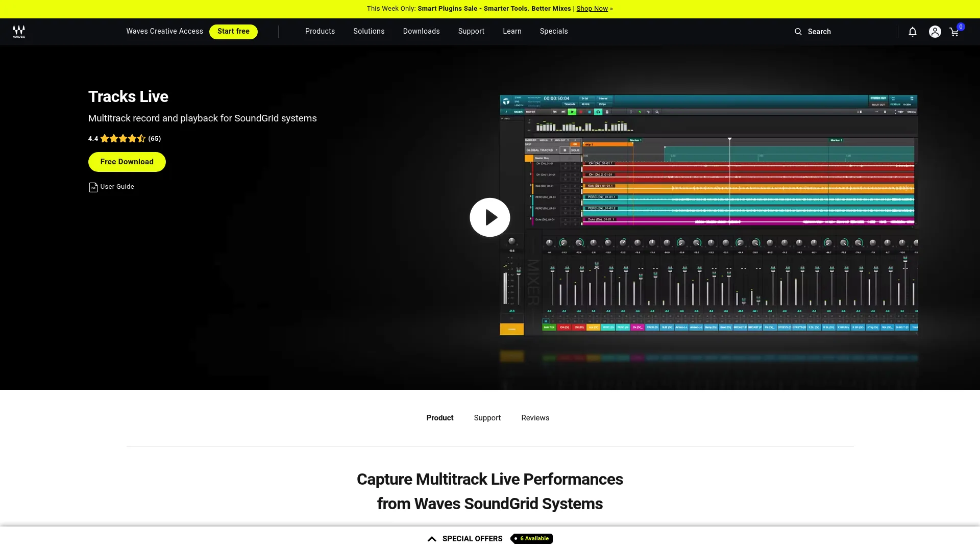The image size is (980, 551).
Task: Open the Support menu in navigation
Action: click(471, 32)
